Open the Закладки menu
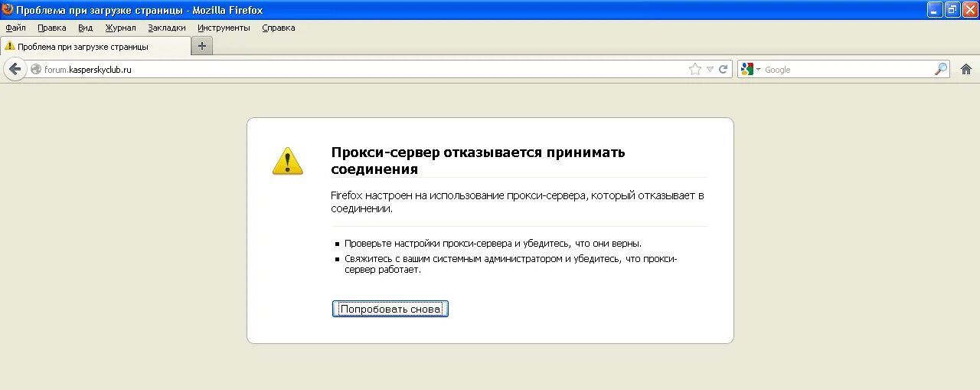Image resolution: width=980 pixels, height=390 pixels. pyautogui.click(x=167, y=28)
